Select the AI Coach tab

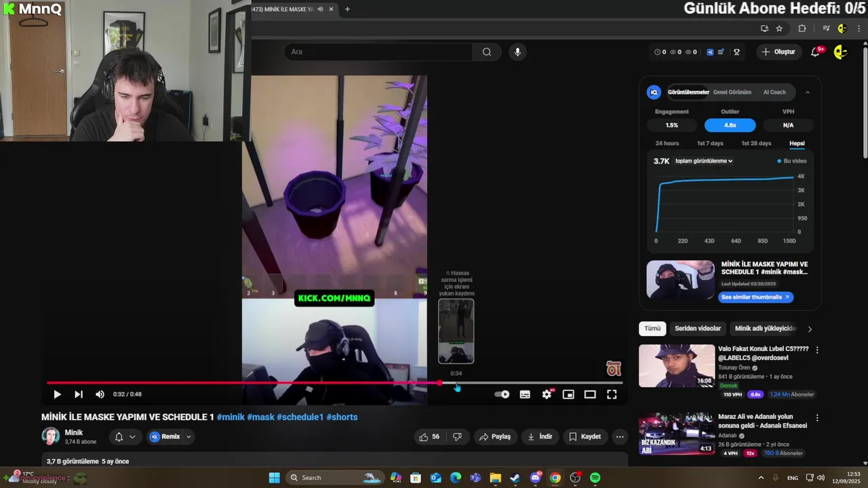(x=774, y=92)
